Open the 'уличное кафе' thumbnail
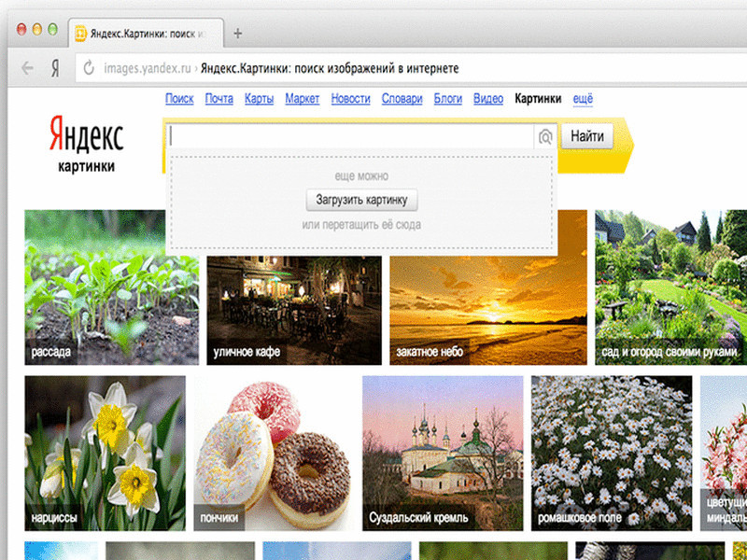Viewport: 747px width, 560px height. click(294, 311)
